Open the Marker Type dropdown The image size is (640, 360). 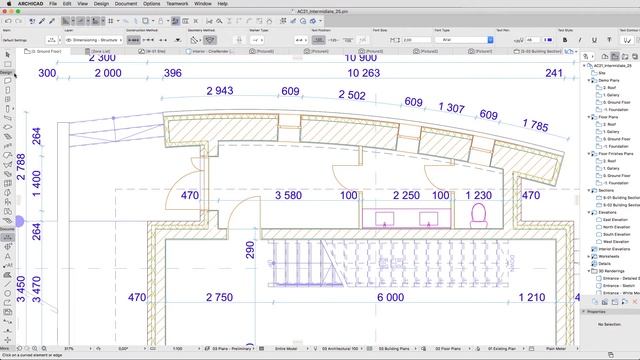[257, 40]
